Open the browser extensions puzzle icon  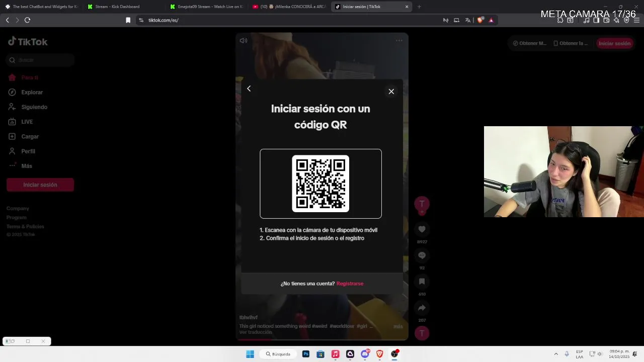[x=560, y=20]
